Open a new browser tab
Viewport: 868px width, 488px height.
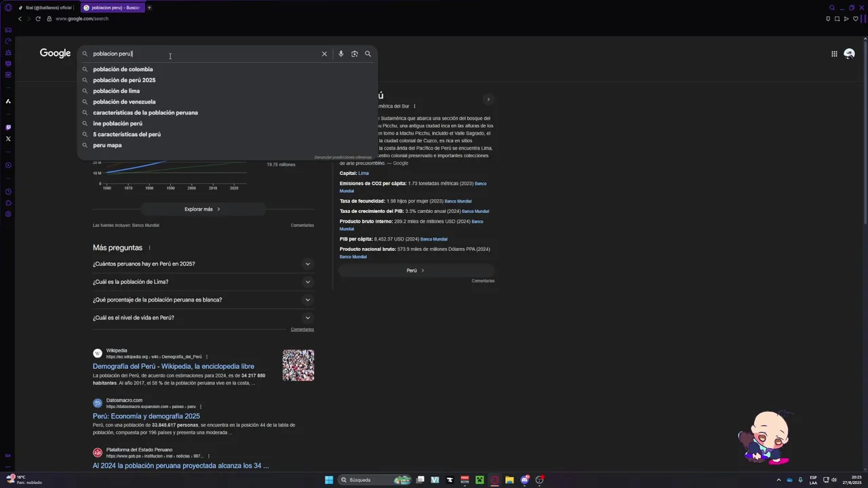(x=149, y=7)
